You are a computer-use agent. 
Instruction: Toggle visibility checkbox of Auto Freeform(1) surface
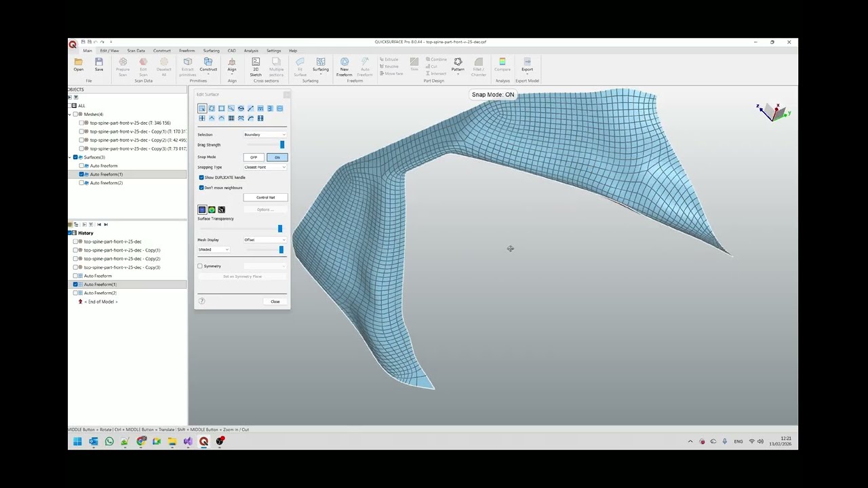pos(81,174)
